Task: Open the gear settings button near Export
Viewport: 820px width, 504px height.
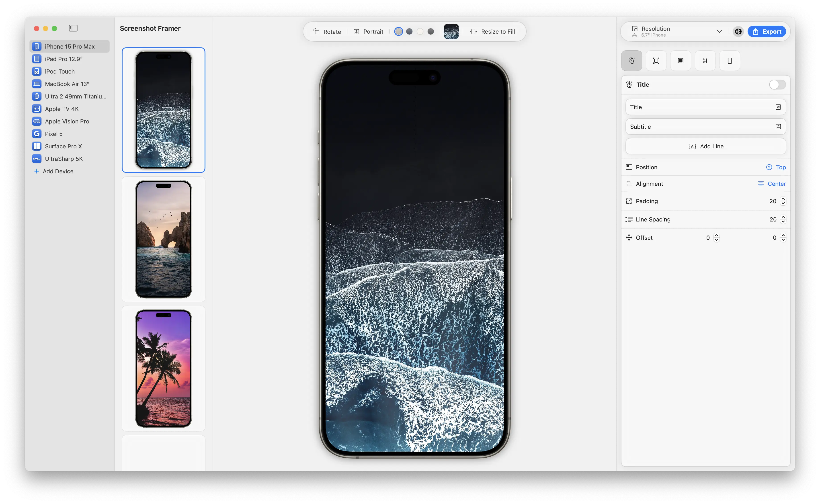Action: click(738, 32)
